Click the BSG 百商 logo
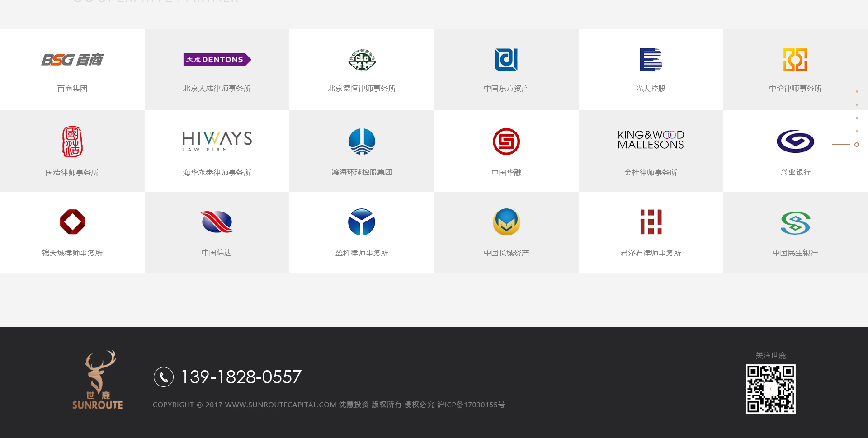 pos(72,60)
